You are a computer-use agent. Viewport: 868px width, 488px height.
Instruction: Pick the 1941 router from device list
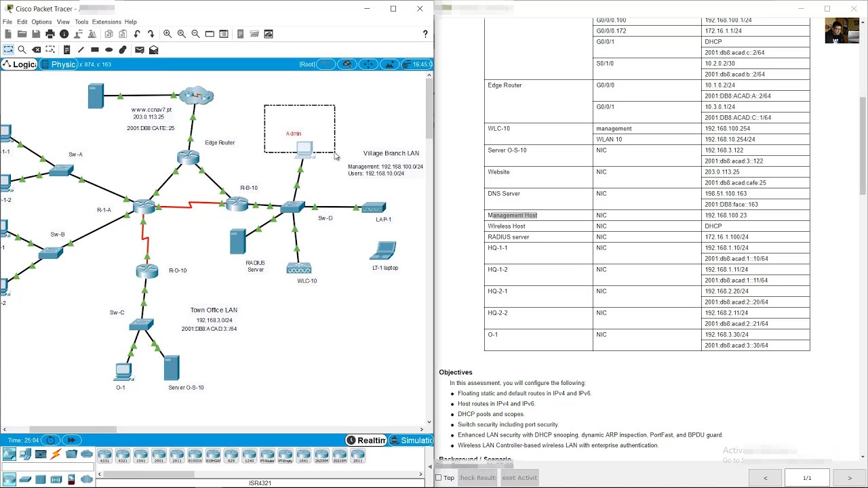[x=141, y=455]
